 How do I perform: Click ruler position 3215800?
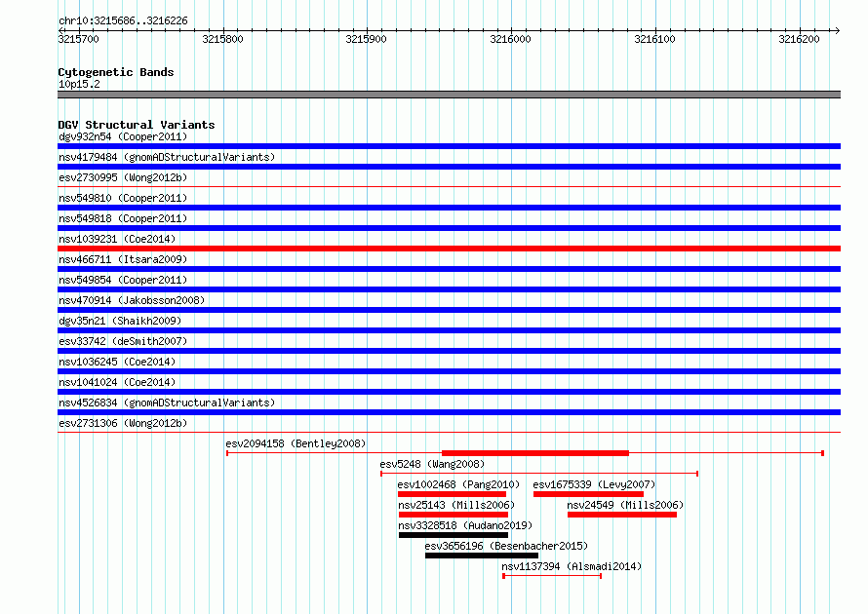(222, 39)
